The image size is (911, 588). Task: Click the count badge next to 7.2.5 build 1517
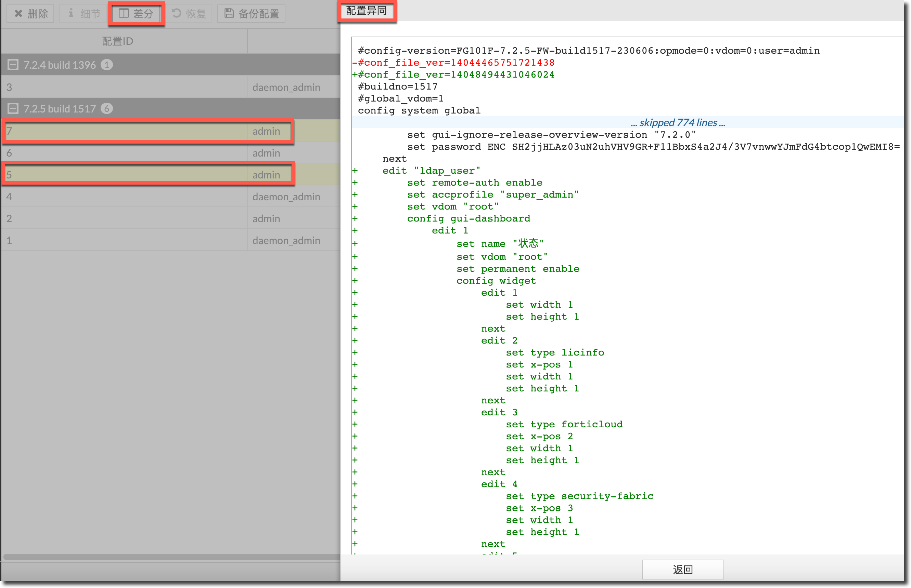point(107,109)
